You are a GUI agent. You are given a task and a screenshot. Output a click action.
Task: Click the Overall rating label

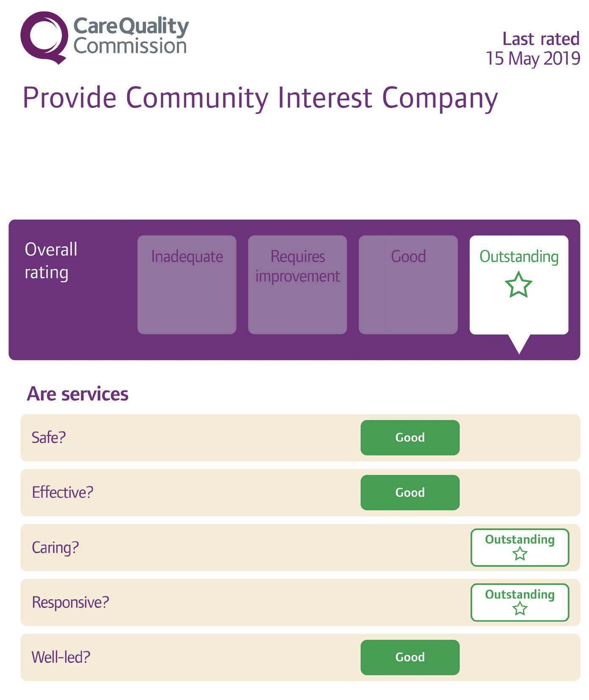click(51, 261)
